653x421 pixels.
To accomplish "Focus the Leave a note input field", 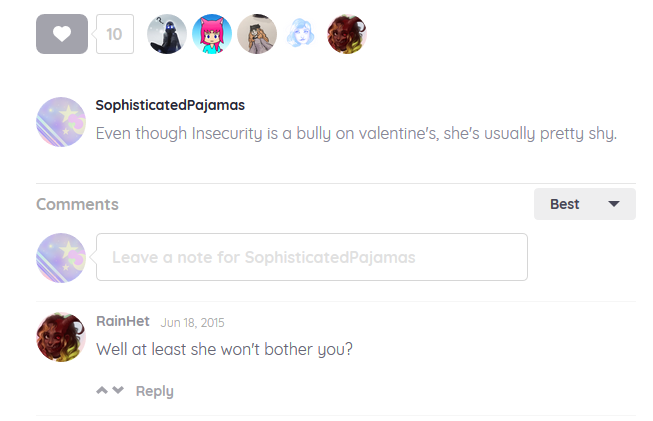I will pos(311,257).
